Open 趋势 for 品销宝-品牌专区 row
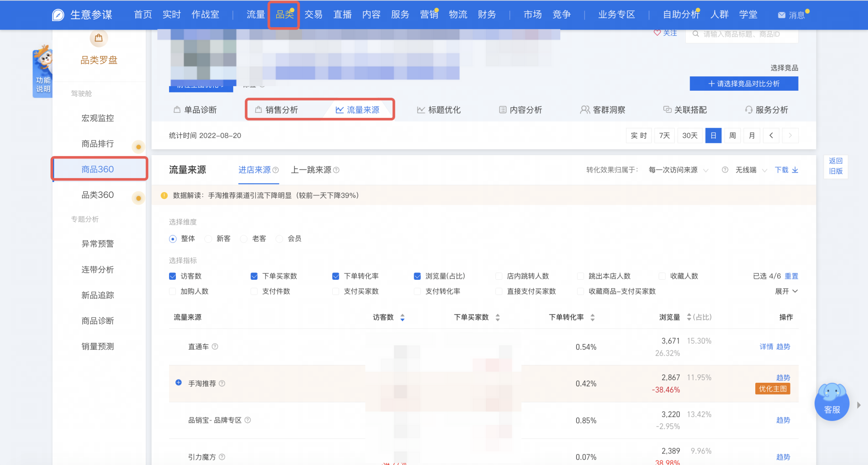This screenshot has height=465, width=868. 783,420
